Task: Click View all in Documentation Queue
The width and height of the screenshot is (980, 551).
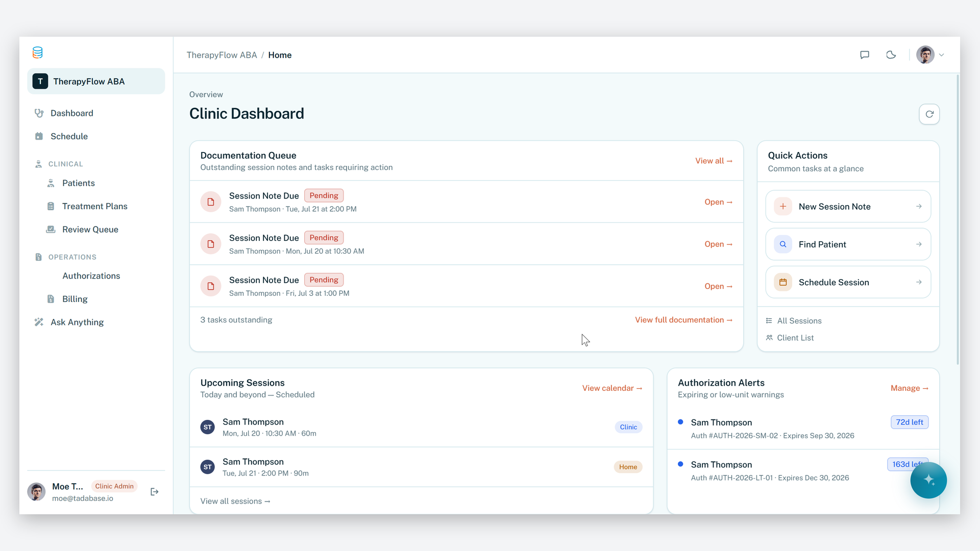Action: click(x=714, y=161)
